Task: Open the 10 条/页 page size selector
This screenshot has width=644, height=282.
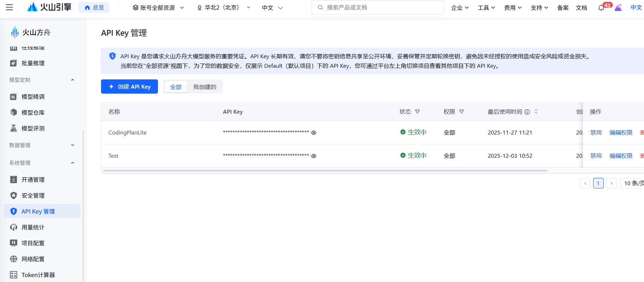Action: pyautogui.click(x=632, y=183)
